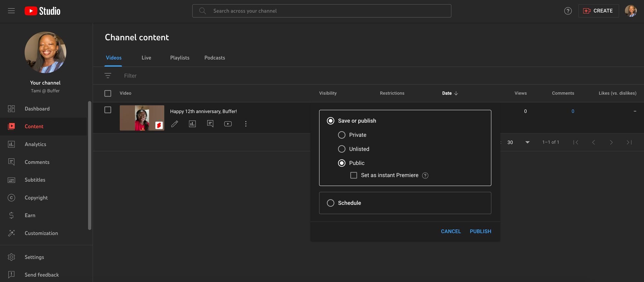The image size is (644, 282).
Task: Open Analytics in the sidebar
Action: (x=35, y=144)
